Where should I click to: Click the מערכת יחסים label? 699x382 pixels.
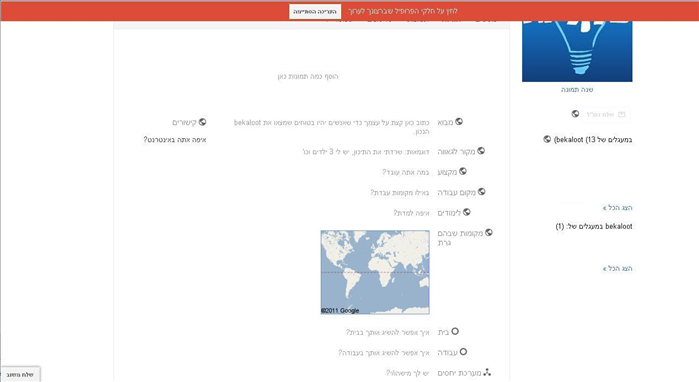pyautogui.click(x=460, y=373)
